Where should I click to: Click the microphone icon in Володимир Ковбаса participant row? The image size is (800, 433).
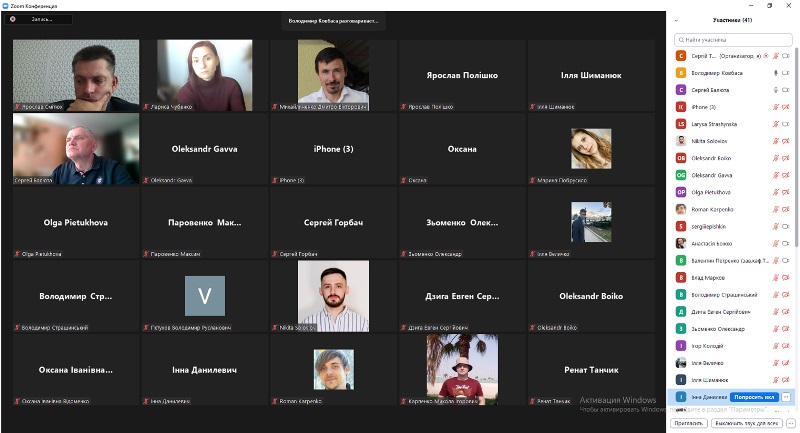point(776,73)
